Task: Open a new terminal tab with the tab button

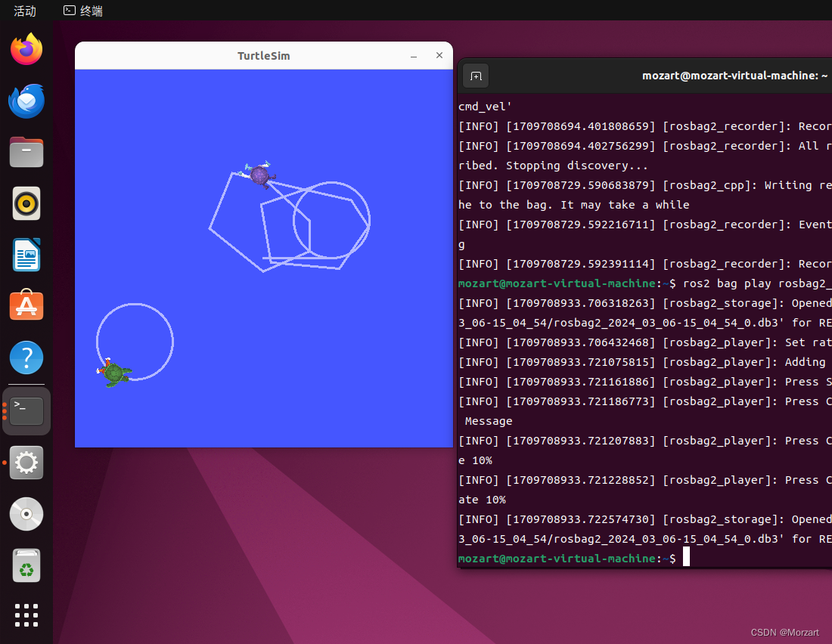Action: click(x=475, y=76)
